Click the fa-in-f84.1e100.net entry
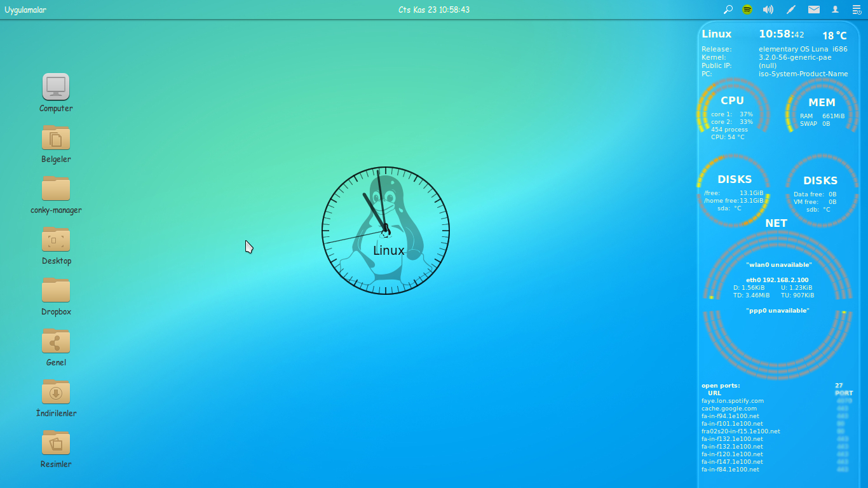Screen dimensions: 868x488 click(730, 470)
